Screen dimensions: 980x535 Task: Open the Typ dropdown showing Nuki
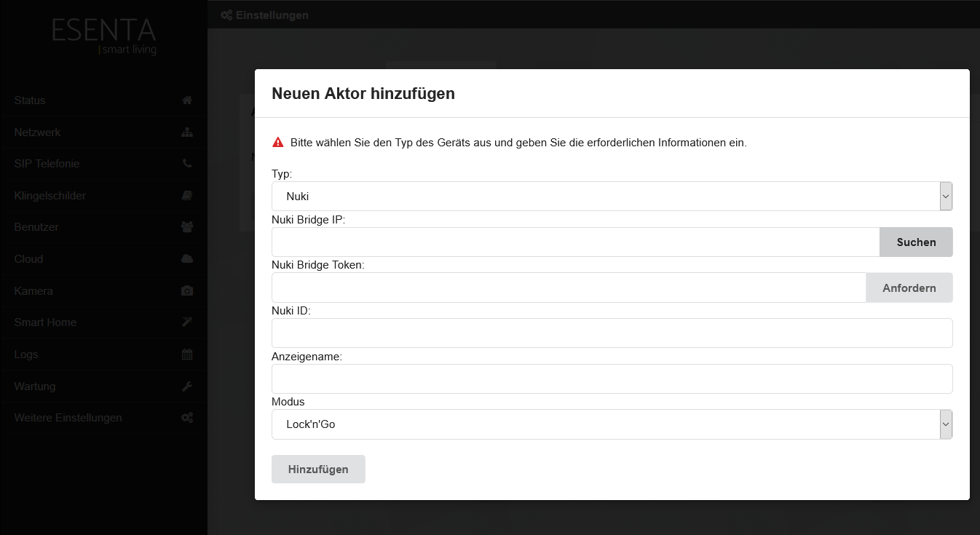click(x=612, y=197)
